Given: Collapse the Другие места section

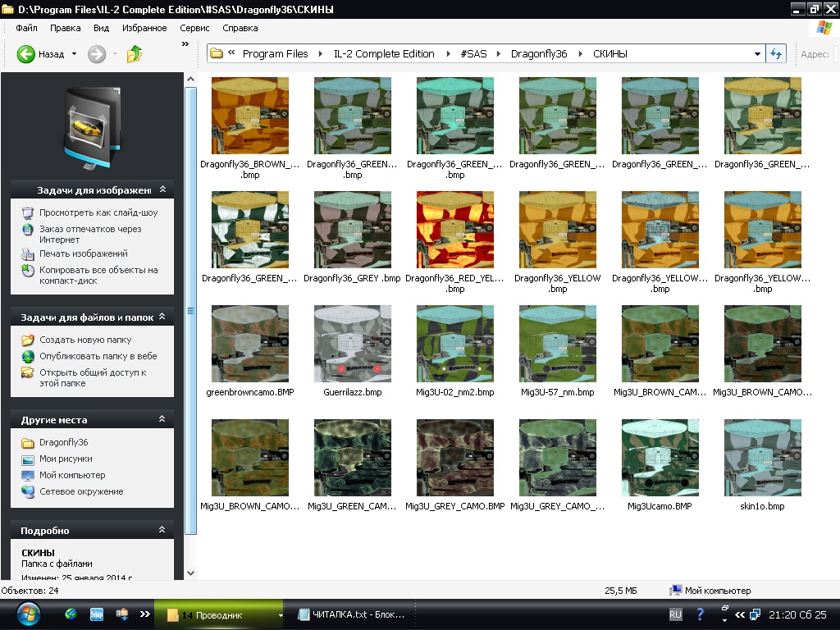Looking at the screenshot, I should [162, 419].
